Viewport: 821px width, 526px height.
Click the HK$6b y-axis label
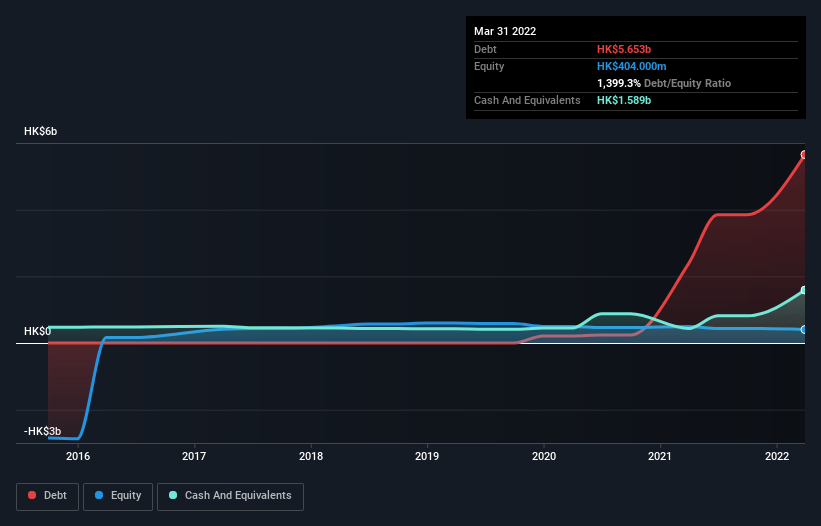pyautogui.click(x=40, y=131)
